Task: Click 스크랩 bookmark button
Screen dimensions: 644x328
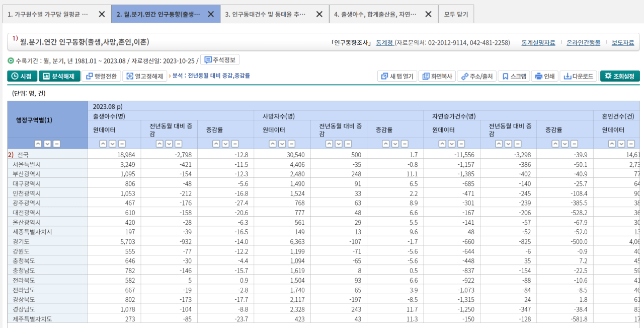Action: 514,76
